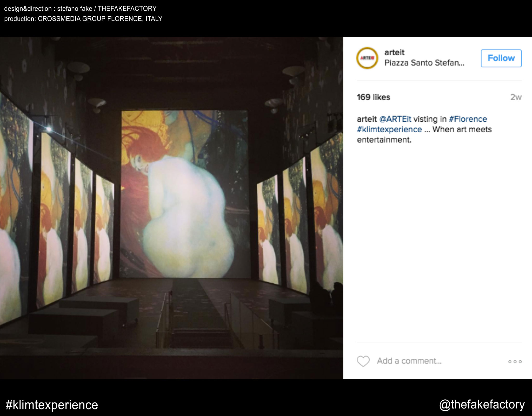Viewport: 532px width, 416px height.
Task: Click the #klimtexperience text at the bottom left
Action: [52, 405]
